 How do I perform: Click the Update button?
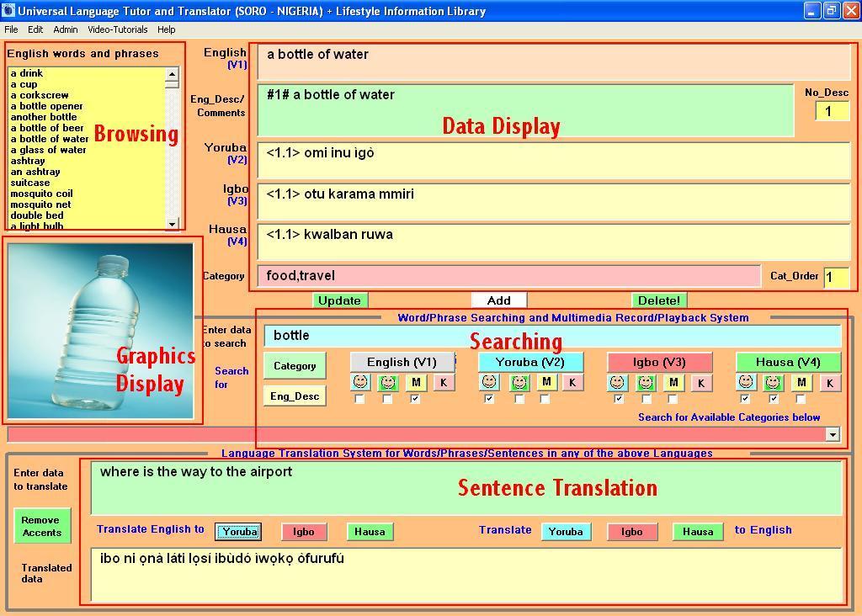click(339, 300)
